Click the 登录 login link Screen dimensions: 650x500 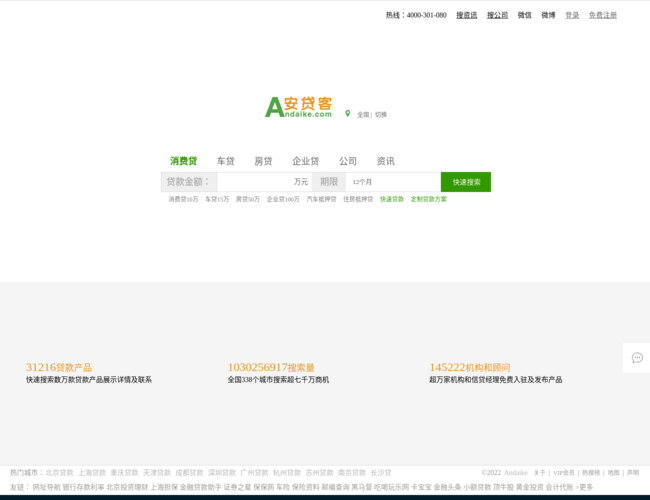(572, 15)
